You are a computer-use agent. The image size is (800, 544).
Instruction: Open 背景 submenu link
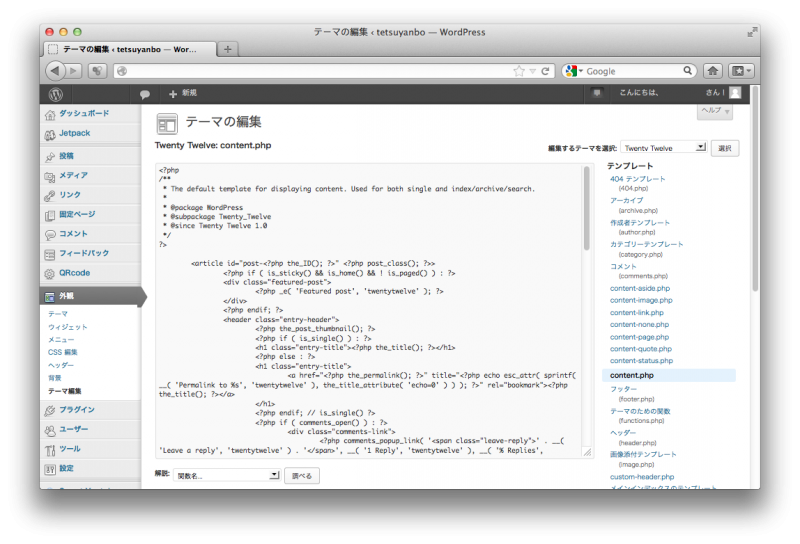pyautogui.click(x=55, y=378)
